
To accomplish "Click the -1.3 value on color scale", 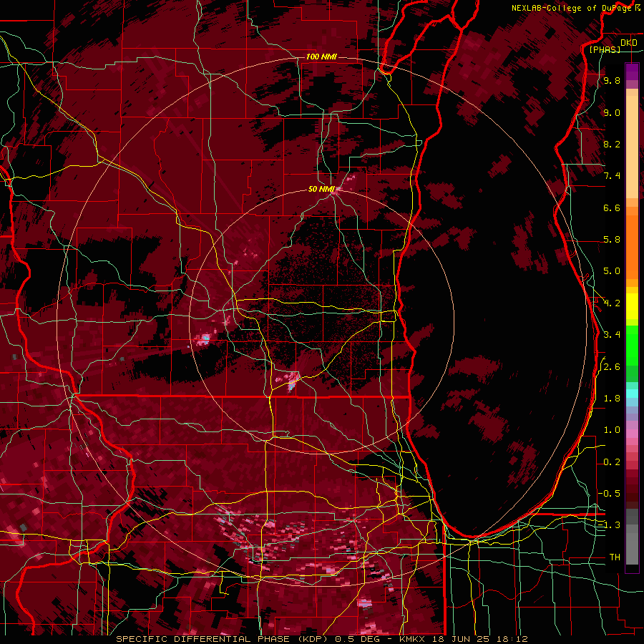I will click(609, 525).
